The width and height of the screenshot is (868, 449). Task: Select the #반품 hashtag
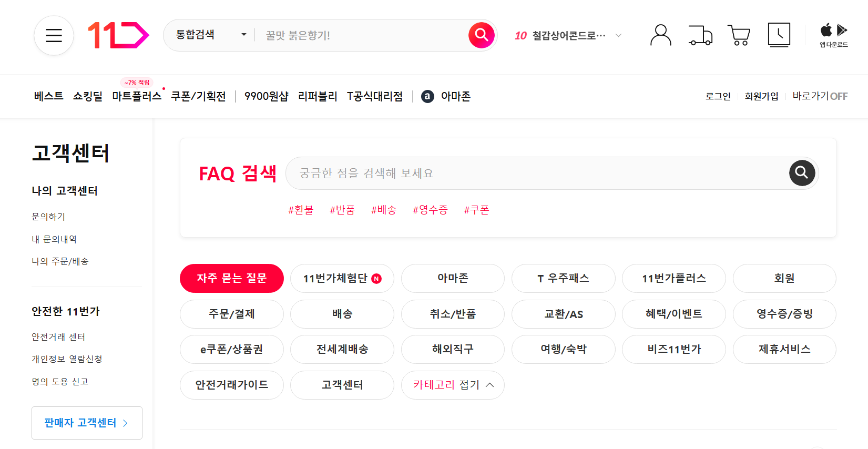pyautogui.click(x=342, y=210)
